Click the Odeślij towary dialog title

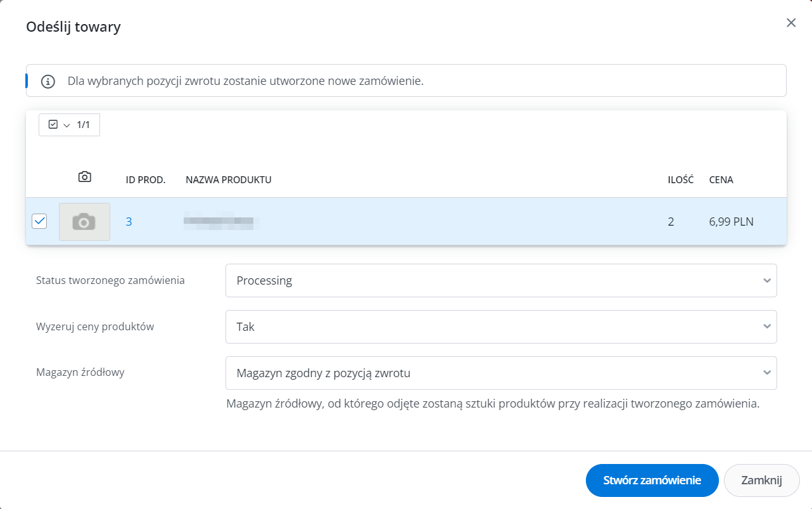73,27
